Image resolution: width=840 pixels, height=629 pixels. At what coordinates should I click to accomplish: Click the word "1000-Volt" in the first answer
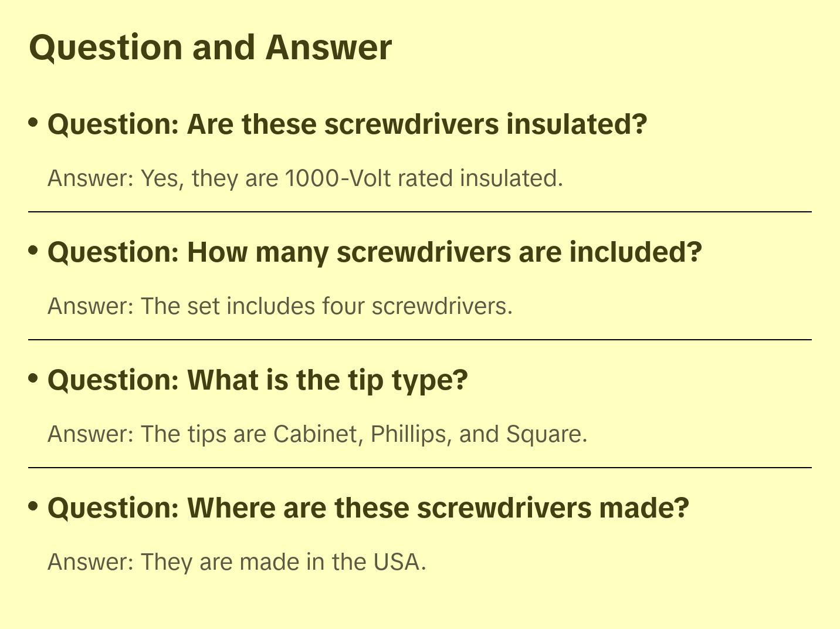(338, 178)
